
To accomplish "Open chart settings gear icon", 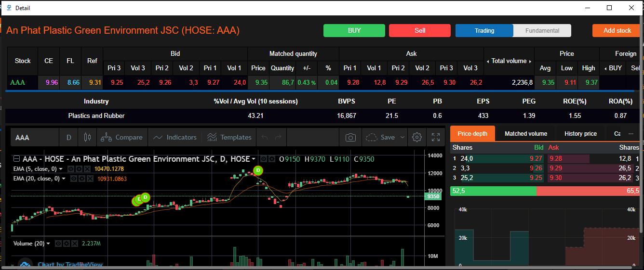I will (417, 137).
